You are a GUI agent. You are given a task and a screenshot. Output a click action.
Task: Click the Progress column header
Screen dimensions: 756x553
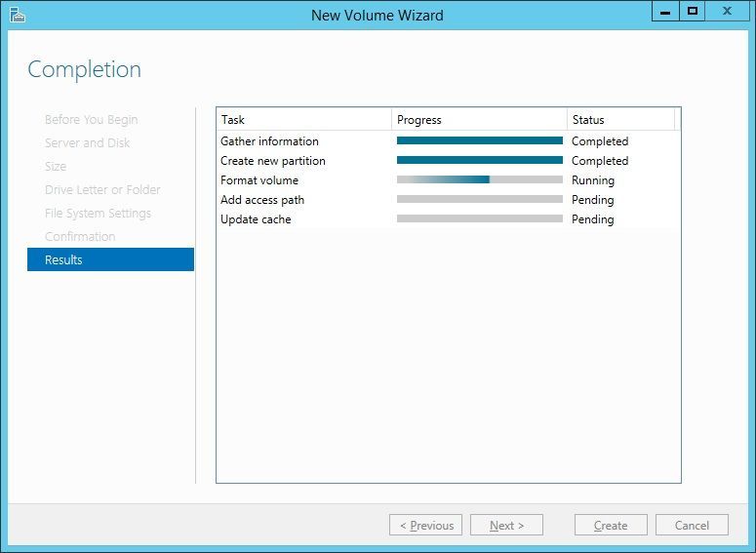coord(479,120)
